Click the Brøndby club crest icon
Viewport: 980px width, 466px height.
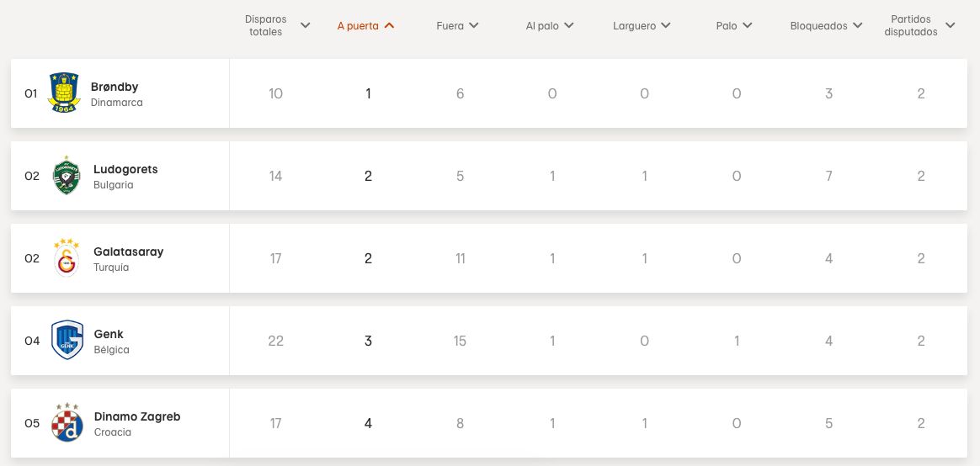pyautogui.click(x=64, y=93)
